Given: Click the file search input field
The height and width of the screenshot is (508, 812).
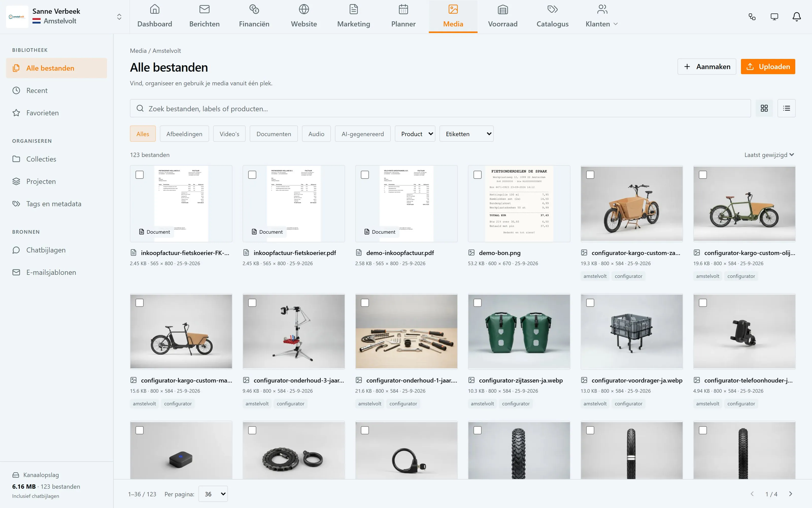Looking at the screenshot, I should 440,108.
